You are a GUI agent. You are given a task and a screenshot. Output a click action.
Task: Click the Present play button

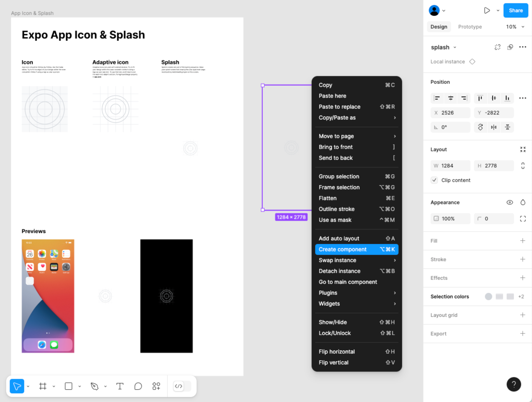[487, 11]
